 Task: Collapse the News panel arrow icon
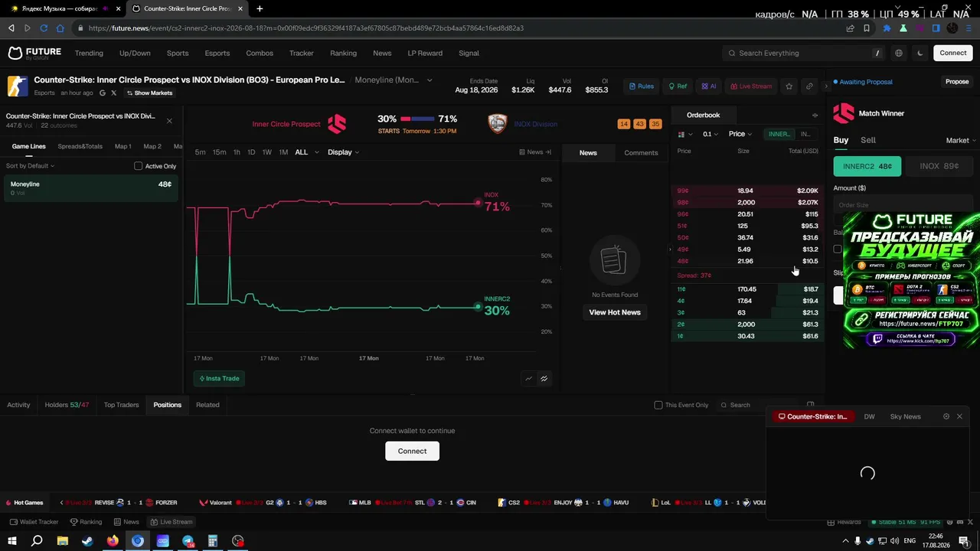tap(548, 152)
